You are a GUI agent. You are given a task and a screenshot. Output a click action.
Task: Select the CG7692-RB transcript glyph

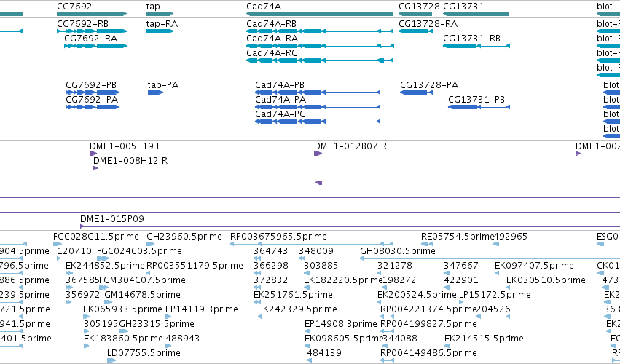(x=92, y=31)
